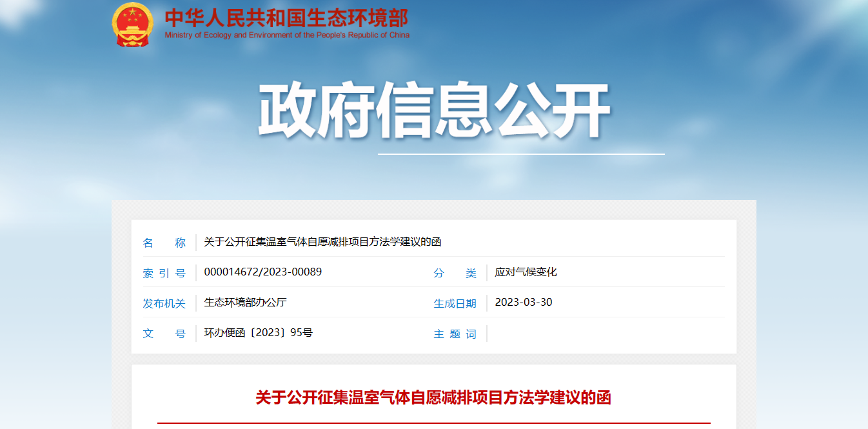The image size is (868, 429).
Task: Select the 索引号 field label
Action: click(164, 273)
